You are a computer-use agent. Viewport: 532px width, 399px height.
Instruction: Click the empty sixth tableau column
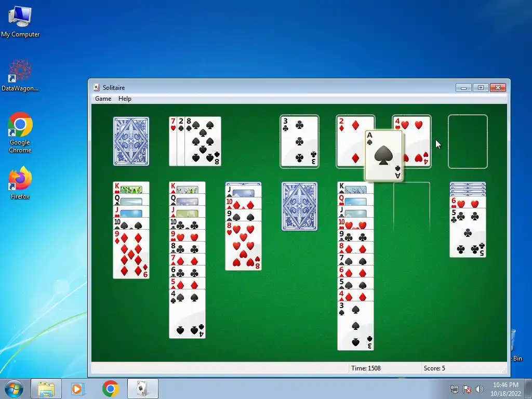[411, 206]
